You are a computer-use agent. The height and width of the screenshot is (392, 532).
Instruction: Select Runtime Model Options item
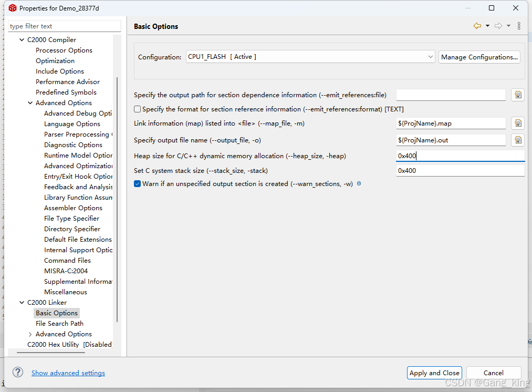tap(78, 156)
